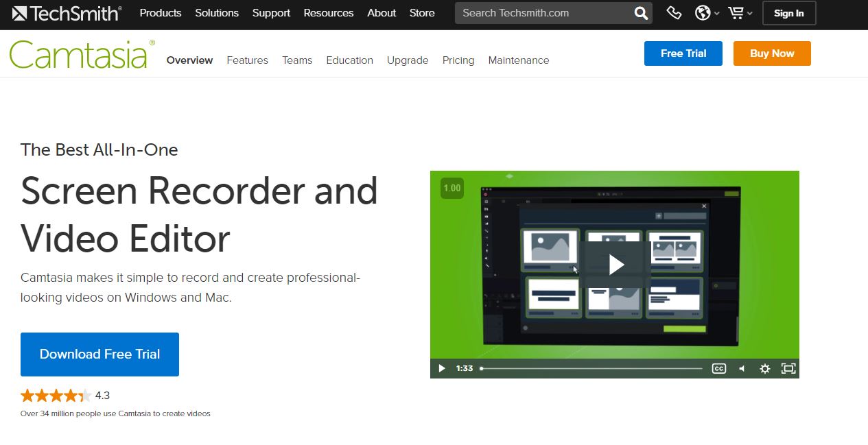Select the Pricing tab
The width and height of the screenshot is (868, 445).
tap(458, 60)
